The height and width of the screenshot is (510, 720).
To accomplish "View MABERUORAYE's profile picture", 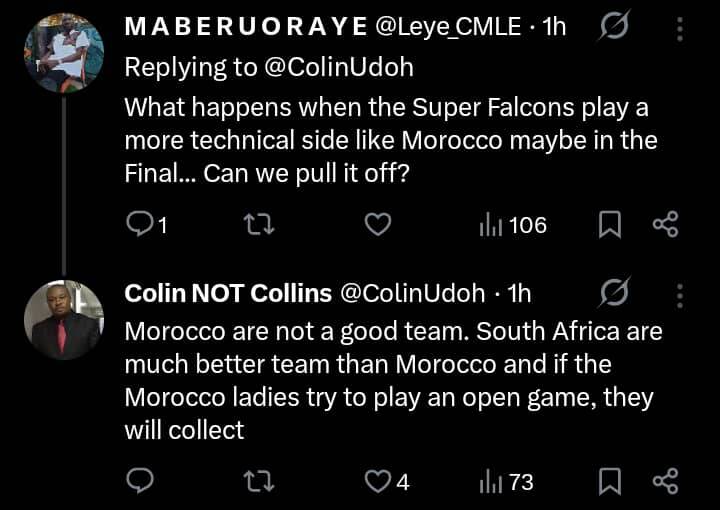I will [x=64, y=52].
